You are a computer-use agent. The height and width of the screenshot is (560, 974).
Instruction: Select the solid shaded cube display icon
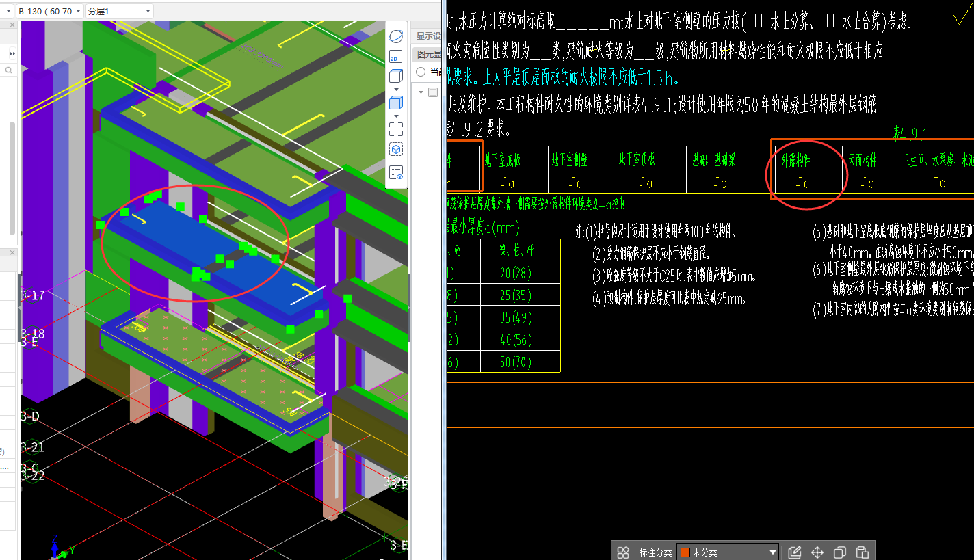pos(395,103)
